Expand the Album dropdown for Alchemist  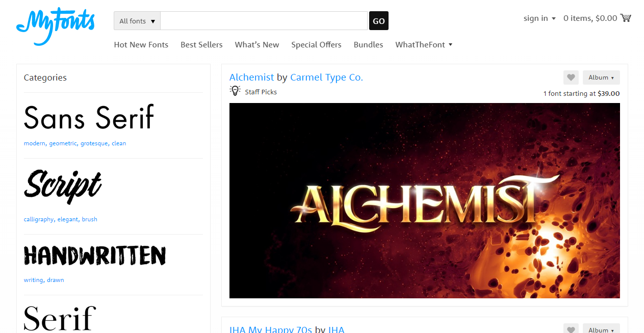601,78
